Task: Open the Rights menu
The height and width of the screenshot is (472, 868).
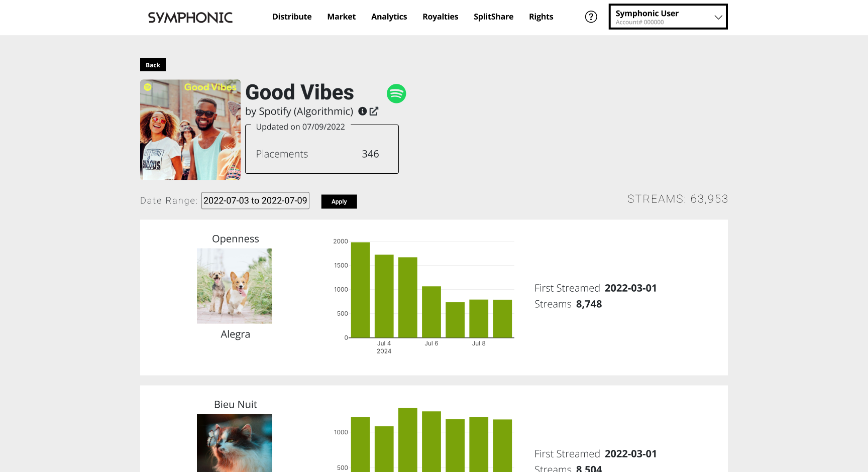Action: [x=541, y=17]
